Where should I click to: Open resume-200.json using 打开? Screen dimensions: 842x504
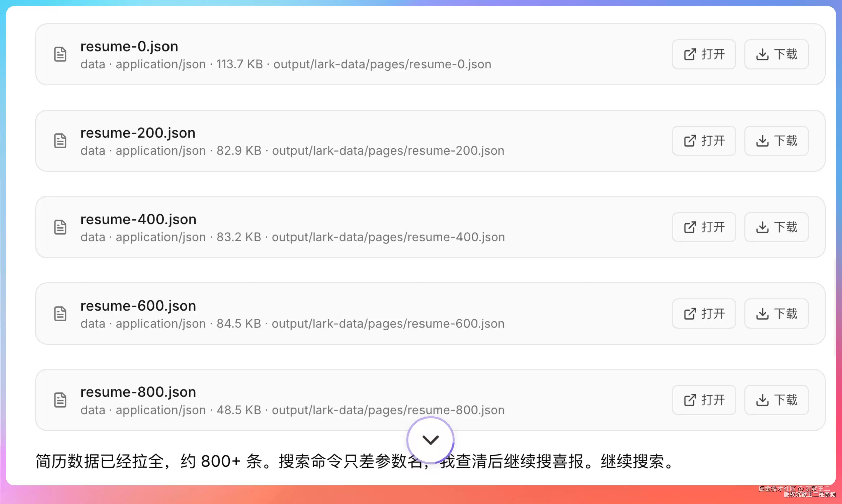point(704,141)
